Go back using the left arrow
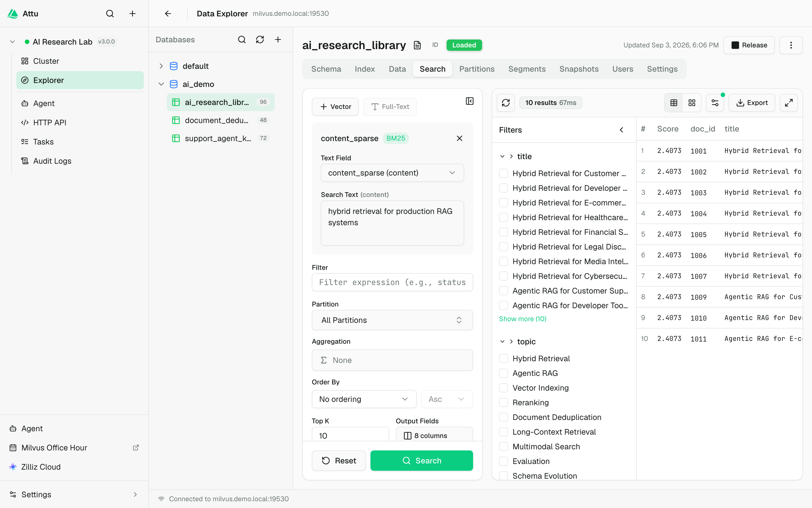Image resolution: width=812 pixels, height=508 pixels. point(168,14)
